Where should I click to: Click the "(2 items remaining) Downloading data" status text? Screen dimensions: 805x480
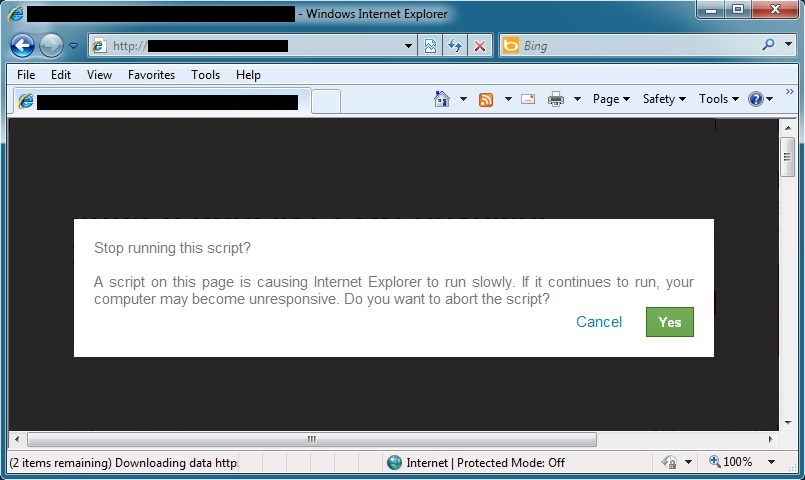coord(123,463)
